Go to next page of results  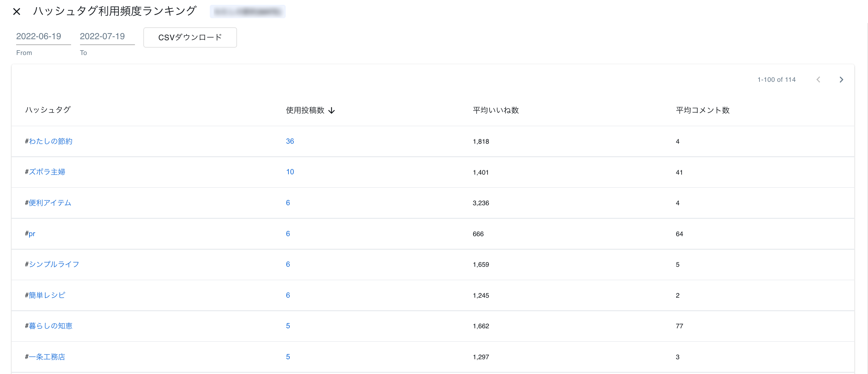point(841,80)
